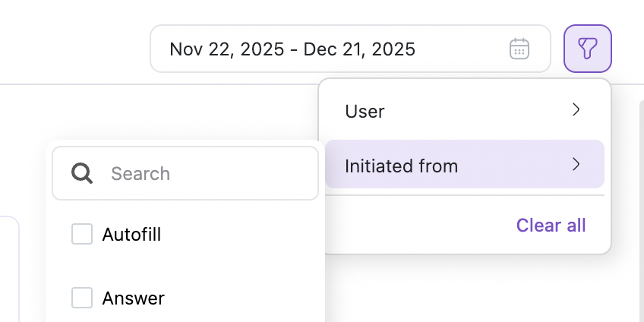Image resolution: width=644 pixels, height=322 pixels.
Task: Expand the User filter chevron arrow
Action: pyautogui.click(x=576, y=110)
